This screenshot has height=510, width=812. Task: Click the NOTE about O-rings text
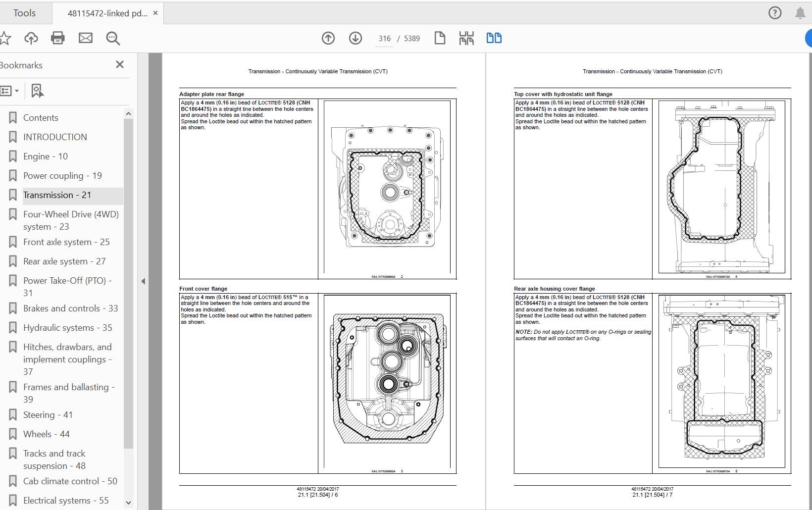(x=583, y=335)
